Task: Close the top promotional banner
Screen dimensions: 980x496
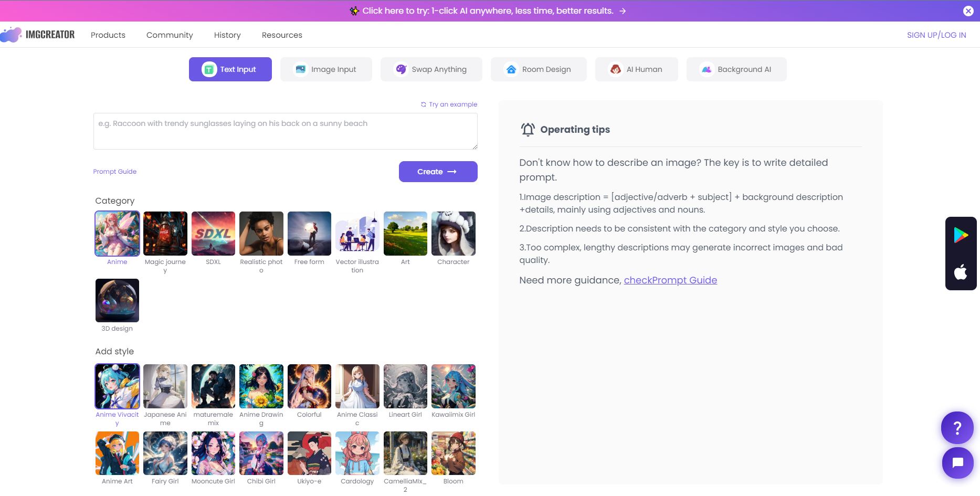Action: coord(968,11)
